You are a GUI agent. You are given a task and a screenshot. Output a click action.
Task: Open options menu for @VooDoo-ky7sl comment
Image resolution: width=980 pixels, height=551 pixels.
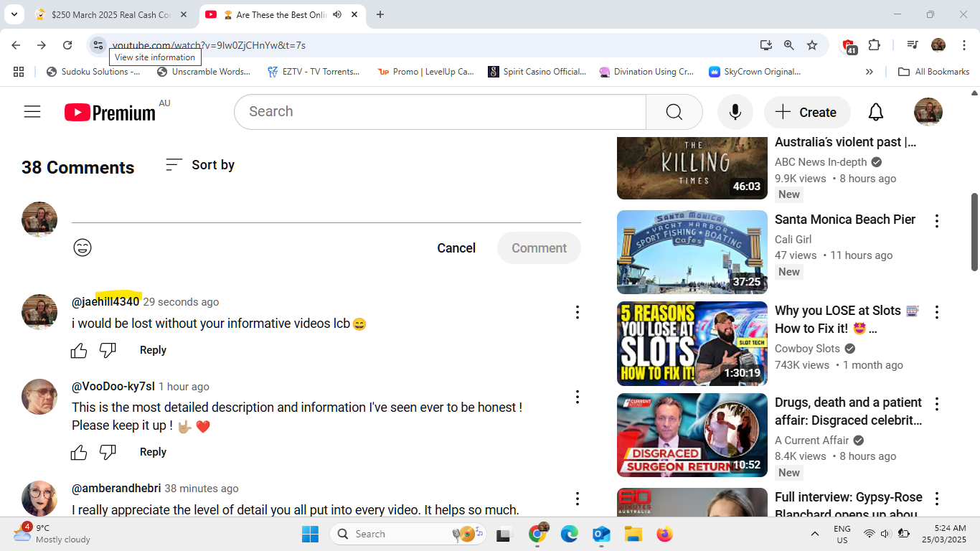point(577,397)
